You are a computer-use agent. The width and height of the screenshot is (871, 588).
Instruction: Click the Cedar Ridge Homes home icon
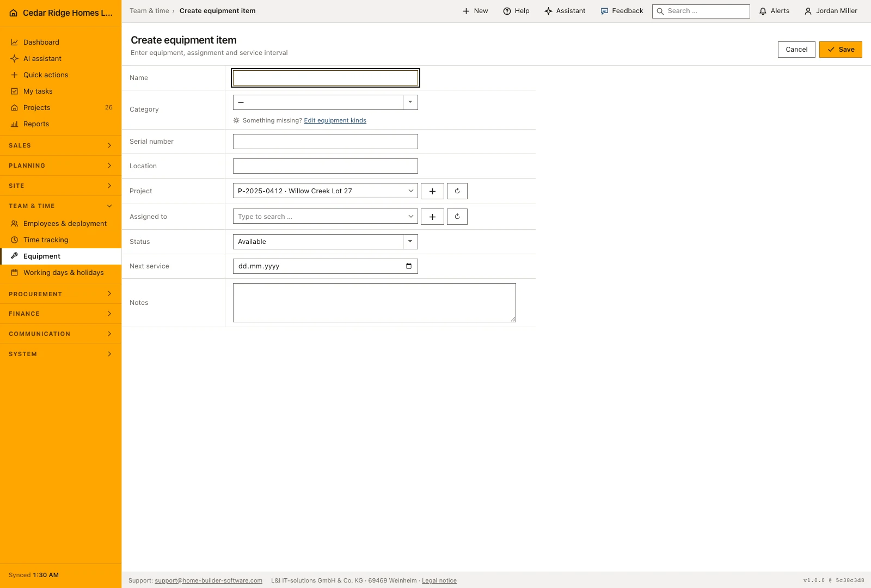point(14,13)
